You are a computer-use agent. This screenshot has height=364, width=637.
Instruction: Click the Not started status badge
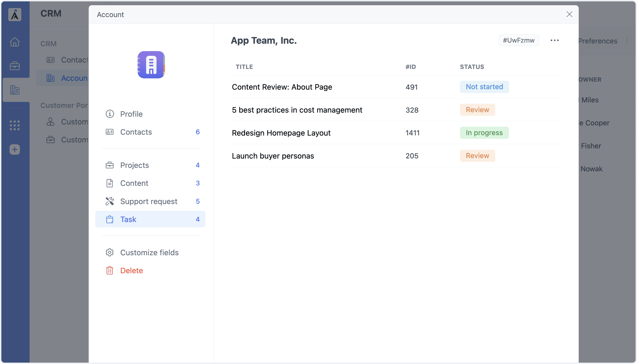(x=484, y=87)
